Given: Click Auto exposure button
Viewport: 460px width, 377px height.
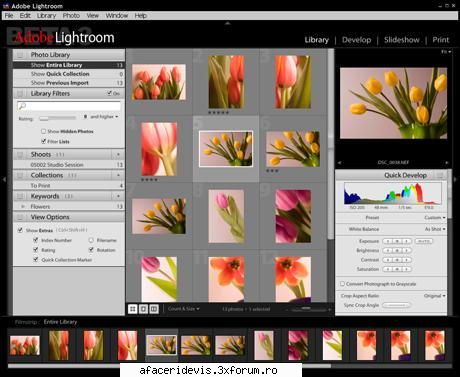Looking at the screenshot, I should (424, 241).
